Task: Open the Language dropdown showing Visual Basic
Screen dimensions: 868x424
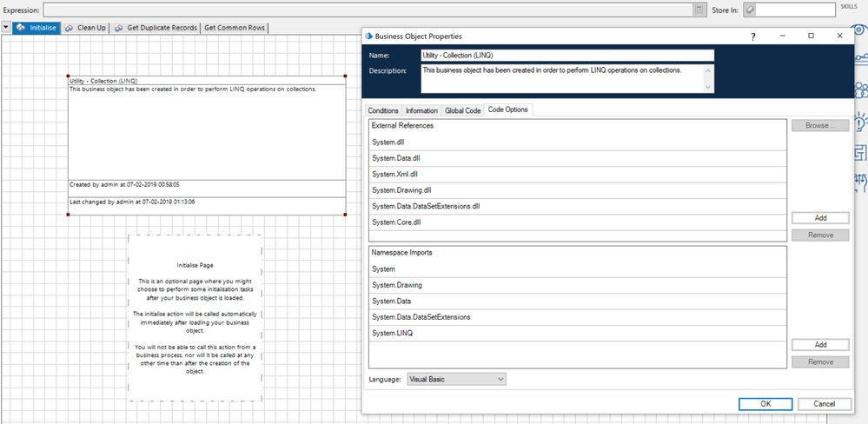Action: [456, 380]
